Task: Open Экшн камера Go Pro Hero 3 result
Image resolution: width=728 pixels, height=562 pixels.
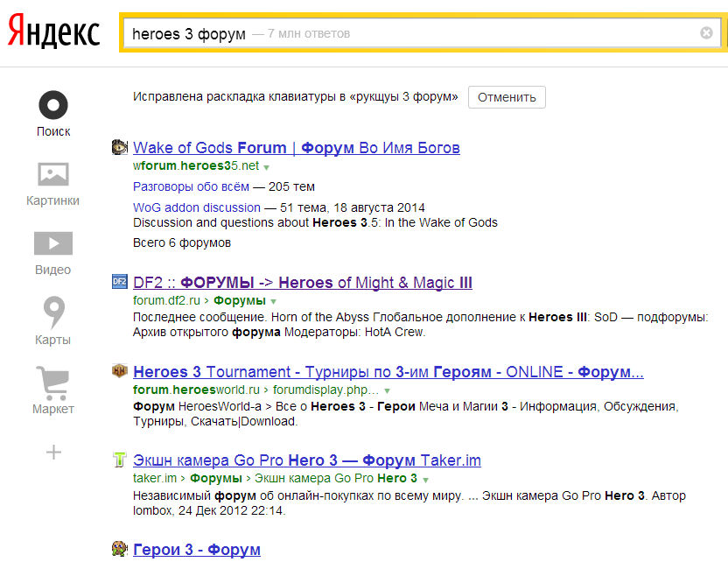Action: coord(307,460)
